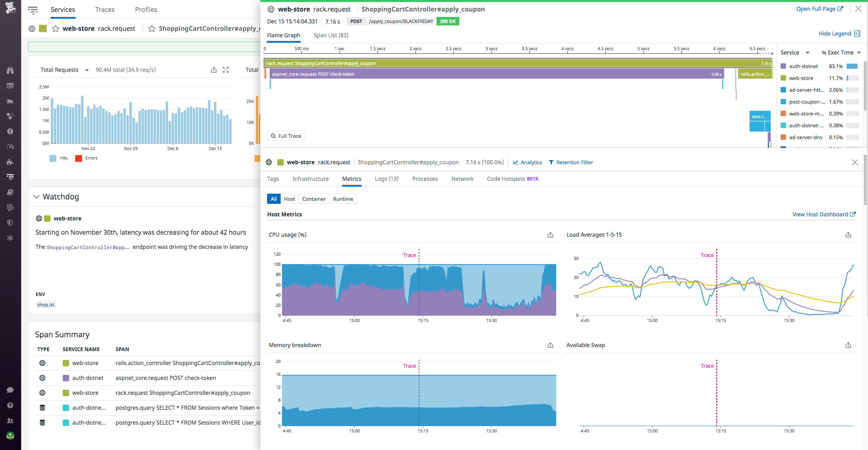Switch to the Span List tab

pos(330,35)
